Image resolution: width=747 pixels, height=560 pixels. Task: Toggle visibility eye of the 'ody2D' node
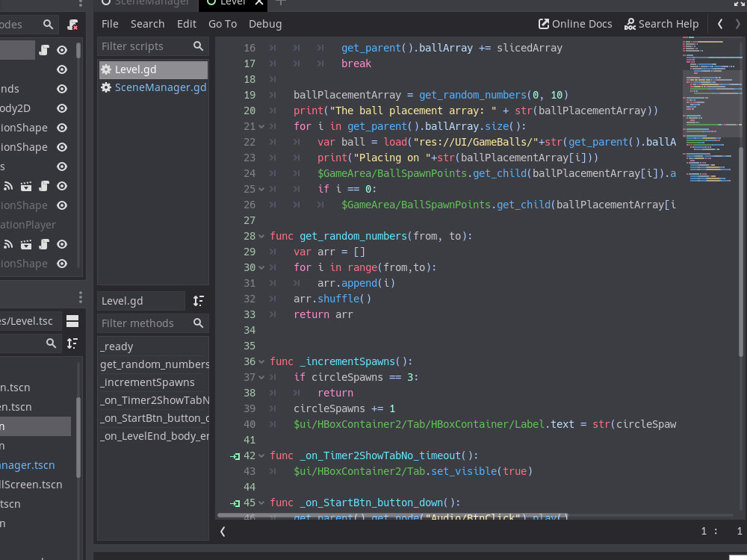(62, 108)
